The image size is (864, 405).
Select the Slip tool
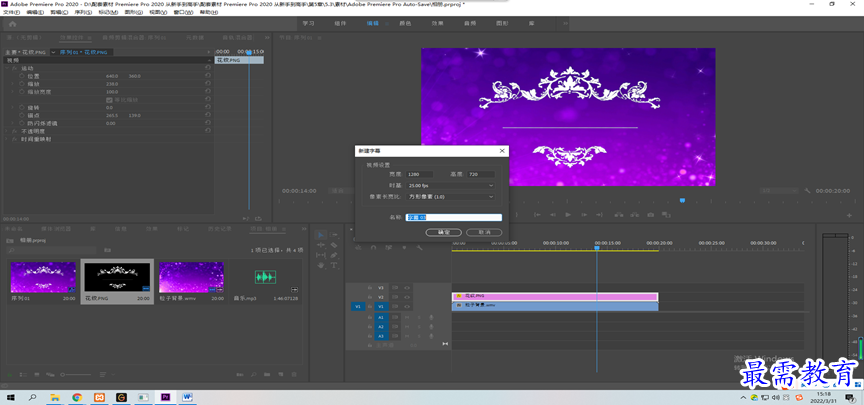coord(321,255)
